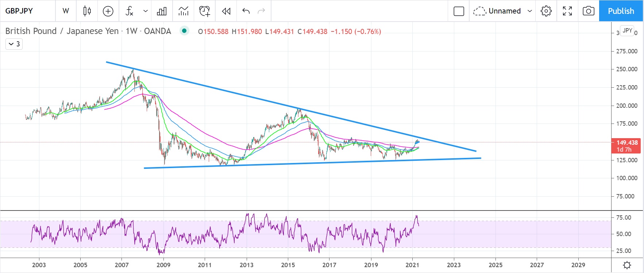
Task: Change the W weekly timeframe interval
Action: (x=66, y=11)
